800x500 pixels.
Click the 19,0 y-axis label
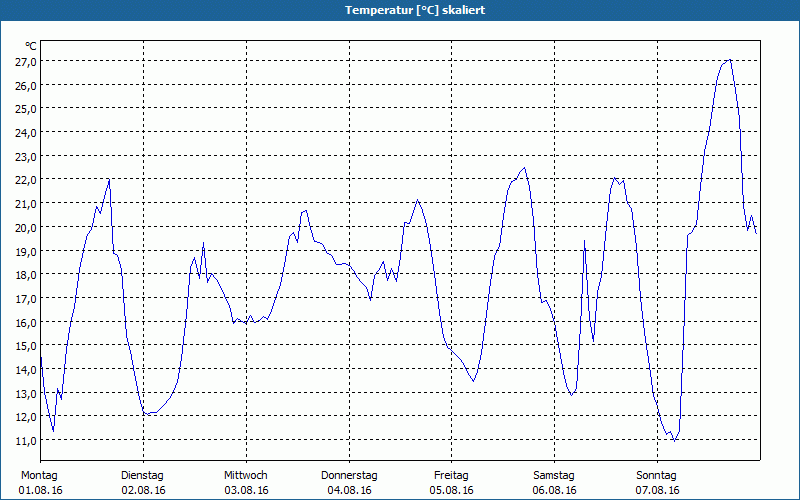pos(26,252)
